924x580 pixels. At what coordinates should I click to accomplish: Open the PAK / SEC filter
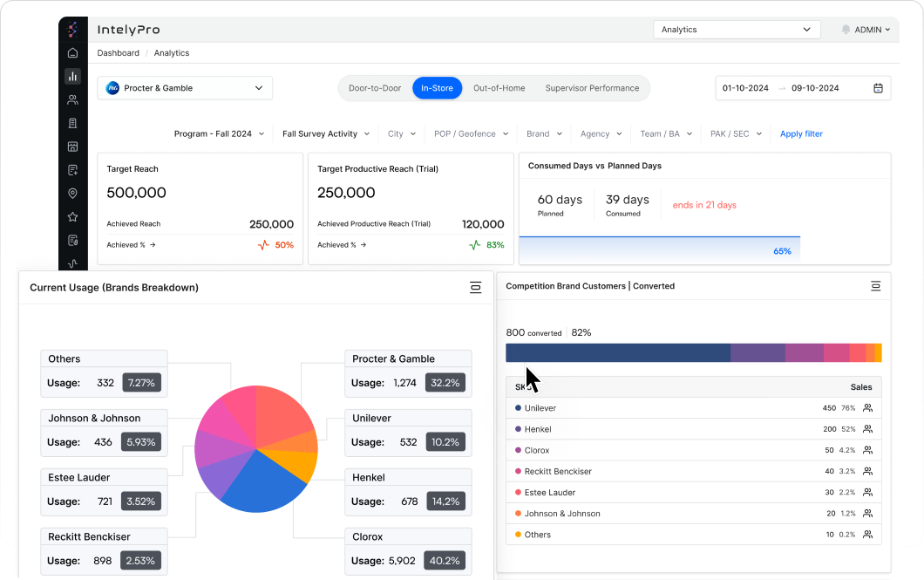(736, 133)
